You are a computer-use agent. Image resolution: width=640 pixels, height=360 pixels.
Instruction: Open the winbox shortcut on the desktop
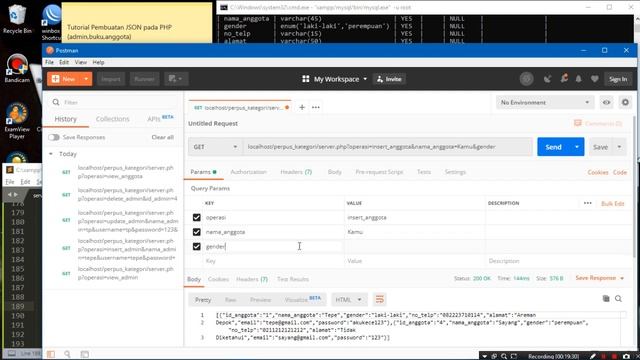pos(51,22)
